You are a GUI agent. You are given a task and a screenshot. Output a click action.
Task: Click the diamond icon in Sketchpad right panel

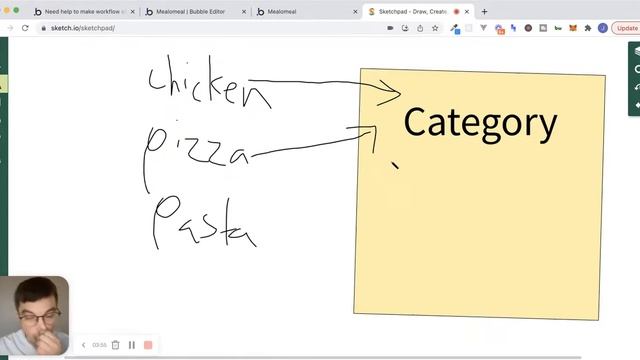pyautogui.click(x=637, y=105)
